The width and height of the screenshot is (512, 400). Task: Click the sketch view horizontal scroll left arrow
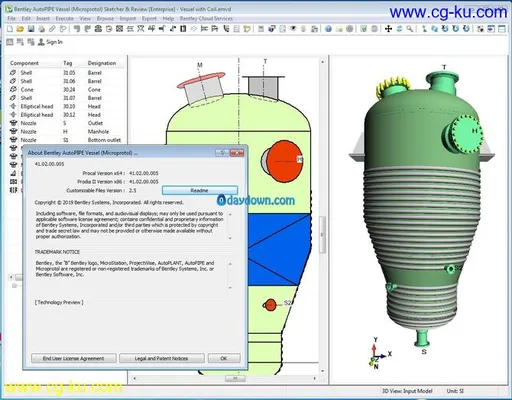point(134,378)
